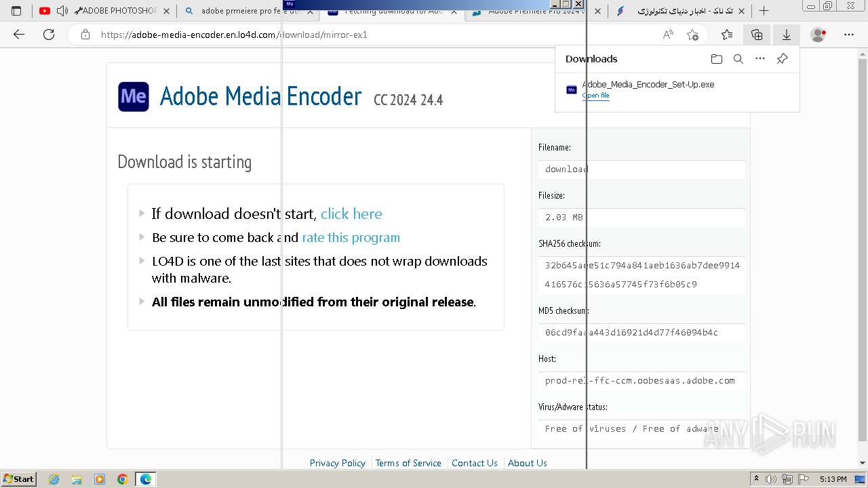
Task: Click the 5:13 PM clock
Action: (833, 479)
